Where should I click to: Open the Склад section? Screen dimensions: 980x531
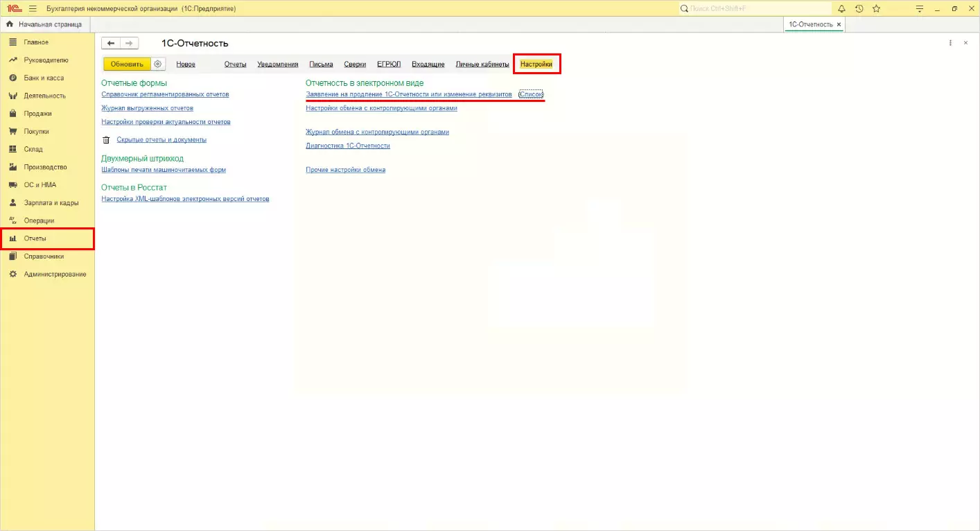click(47, 149)
